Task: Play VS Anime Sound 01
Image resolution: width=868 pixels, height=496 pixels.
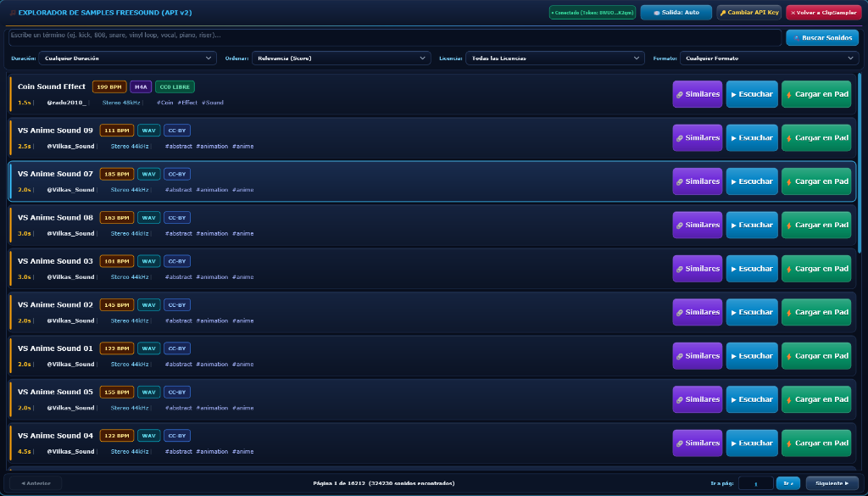Action: tap(752, 356)
